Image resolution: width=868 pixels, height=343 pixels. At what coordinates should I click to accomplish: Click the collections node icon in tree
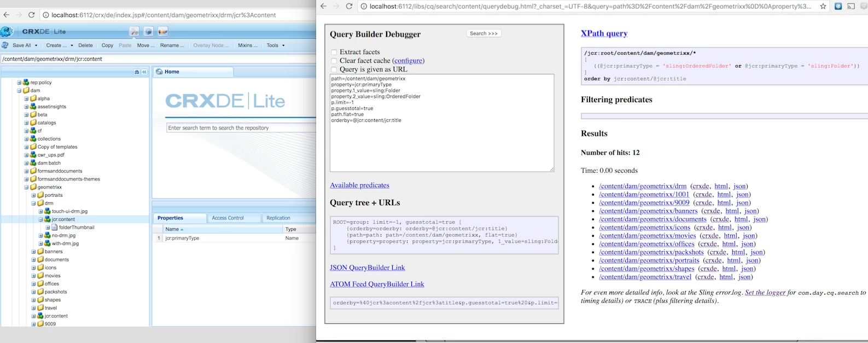[33, 139]
